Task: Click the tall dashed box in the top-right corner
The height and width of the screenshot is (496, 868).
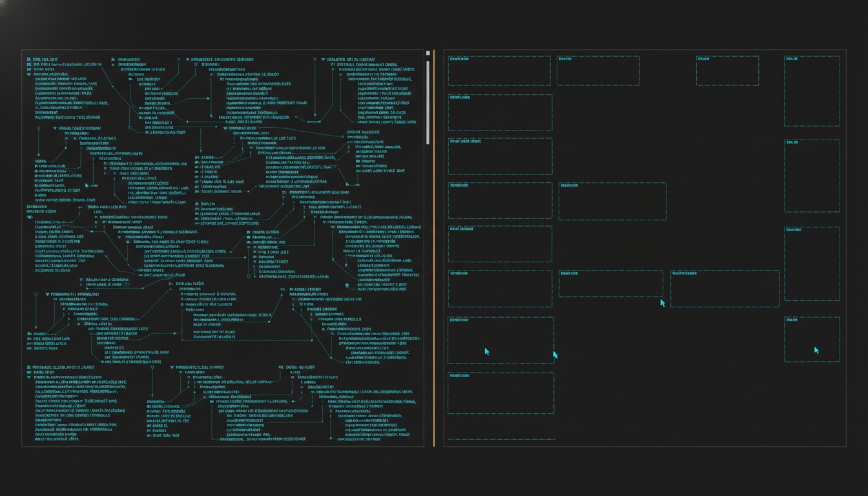Action: click(812, 91)
